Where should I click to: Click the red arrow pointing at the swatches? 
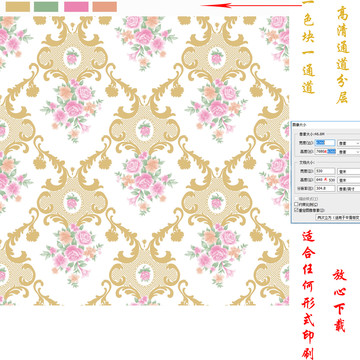(x=251, y=5)
